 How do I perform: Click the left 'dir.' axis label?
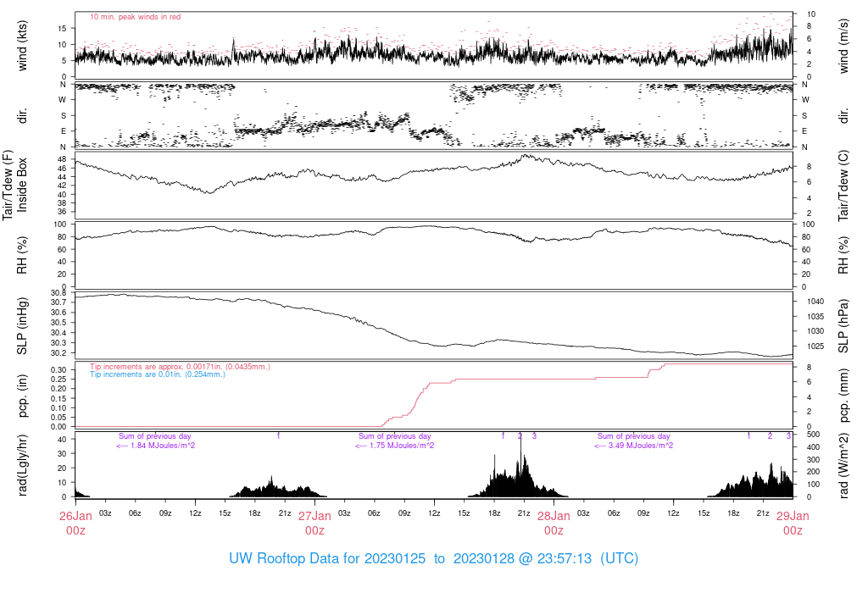[x=22, y=115]
